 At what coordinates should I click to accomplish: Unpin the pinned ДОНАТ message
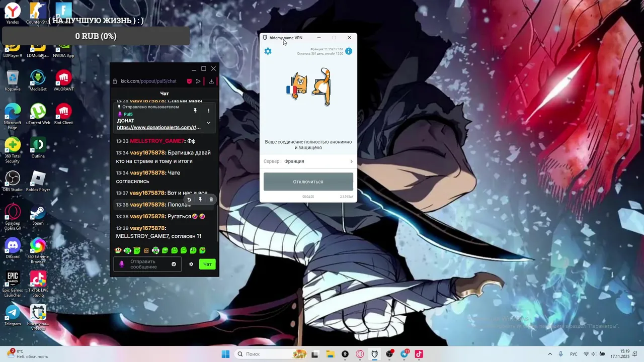[x=195, y=110]
